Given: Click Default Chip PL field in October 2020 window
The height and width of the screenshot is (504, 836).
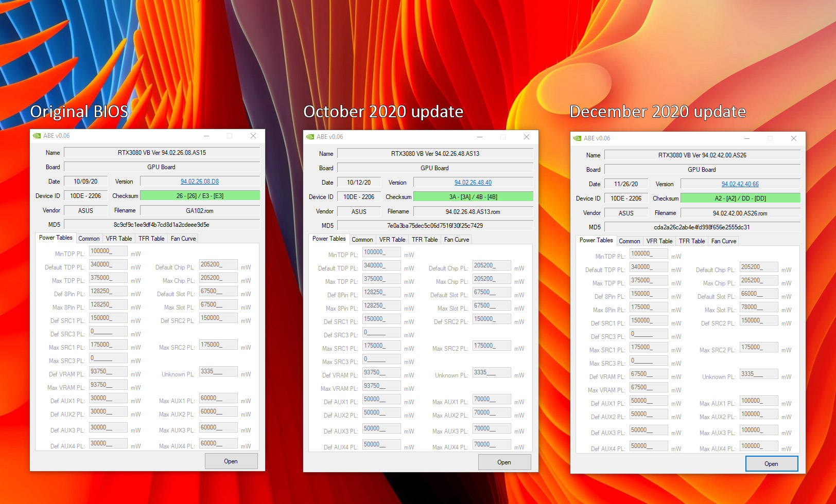Looking at the screenshot, I should [492, 265].
